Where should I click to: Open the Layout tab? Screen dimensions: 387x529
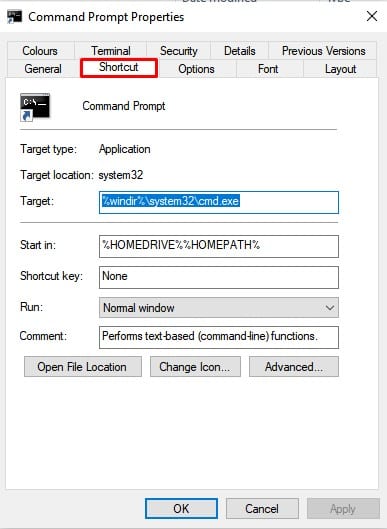pos(340,69)
